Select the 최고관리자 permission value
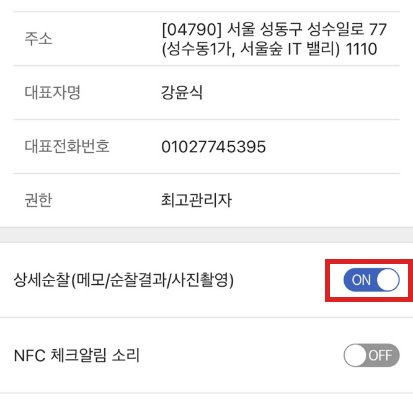Image resolution: width=413 pixels, height=413 pixels. [196, 200]
